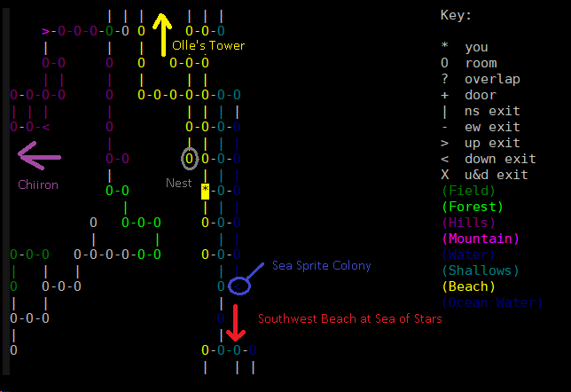
Task: Click the '(Shallows)' terrain legend label
Action: tap(481, 271)
